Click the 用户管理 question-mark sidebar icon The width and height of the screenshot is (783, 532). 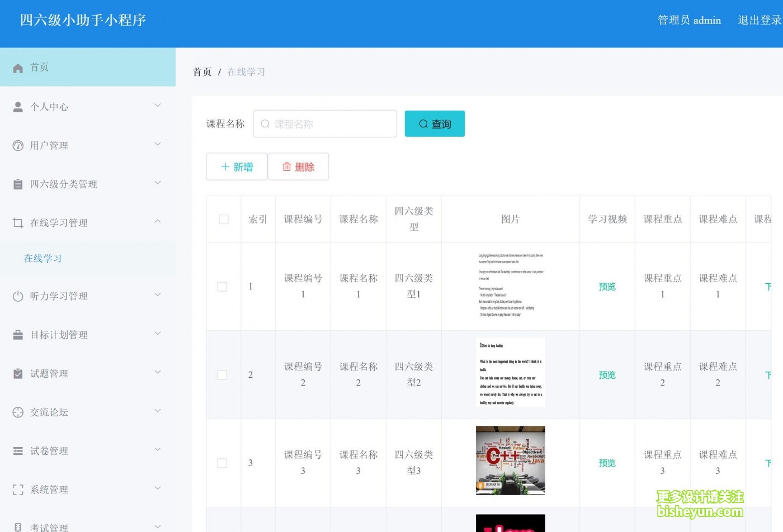(17, 145)
